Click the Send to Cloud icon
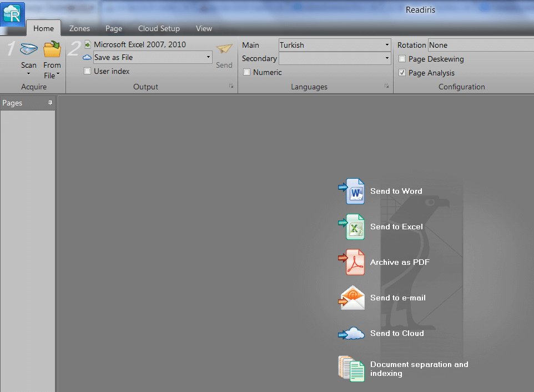Image resolution: width=534 pixels, height=392 pixels. 351,333
